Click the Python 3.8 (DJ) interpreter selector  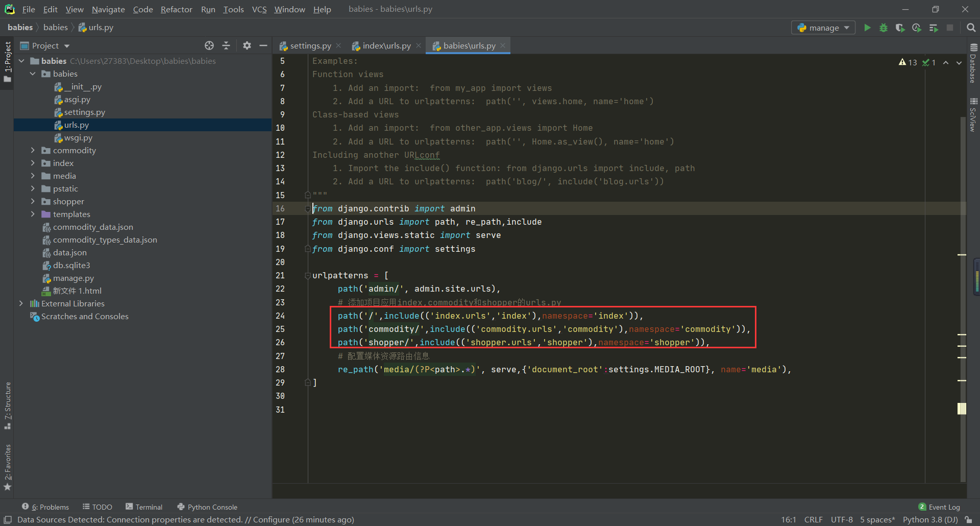[x=930, y=519]
